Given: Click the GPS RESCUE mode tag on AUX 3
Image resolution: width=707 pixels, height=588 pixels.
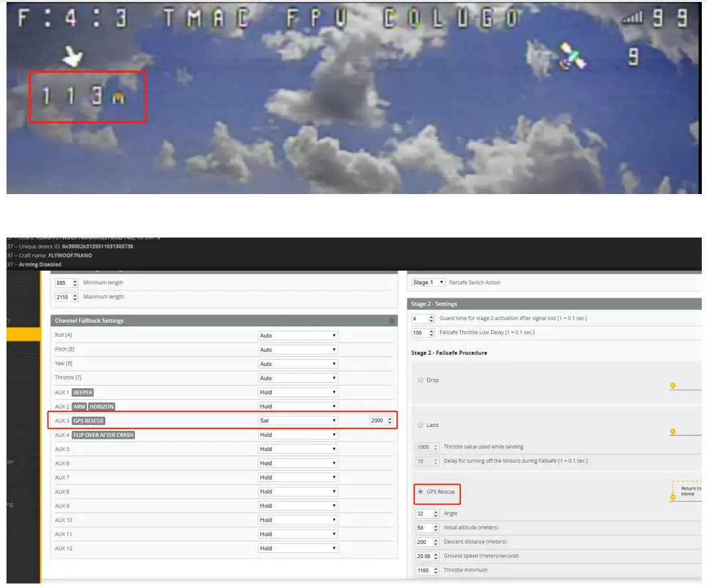Looking at the screenshot, I should (89, 421).
